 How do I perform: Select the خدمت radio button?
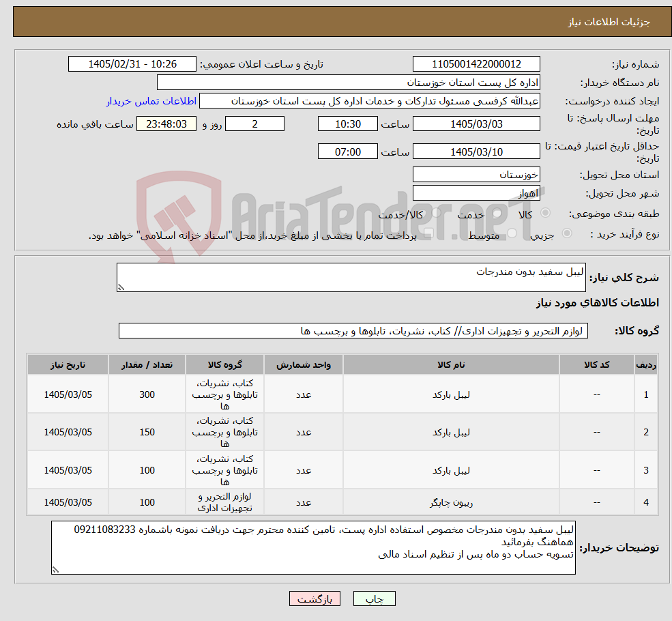tap(497, 213)
